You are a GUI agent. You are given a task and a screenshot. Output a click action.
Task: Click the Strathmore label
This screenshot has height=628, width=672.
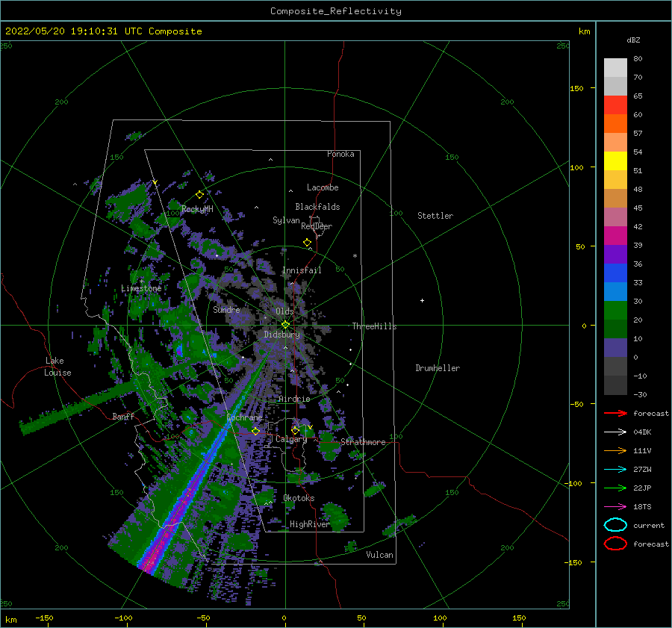pyautogui.click(x=363, y=442)
